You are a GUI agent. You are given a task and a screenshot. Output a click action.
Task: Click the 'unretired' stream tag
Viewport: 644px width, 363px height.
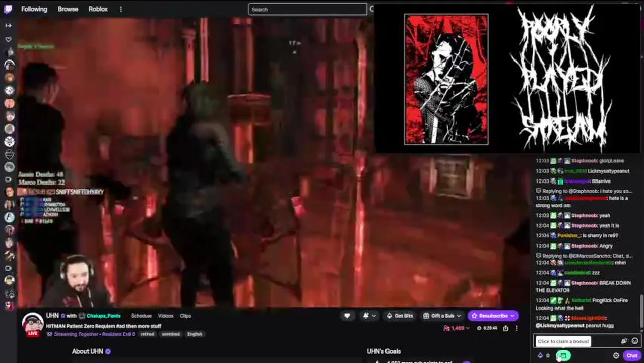(x=171, y=334)
